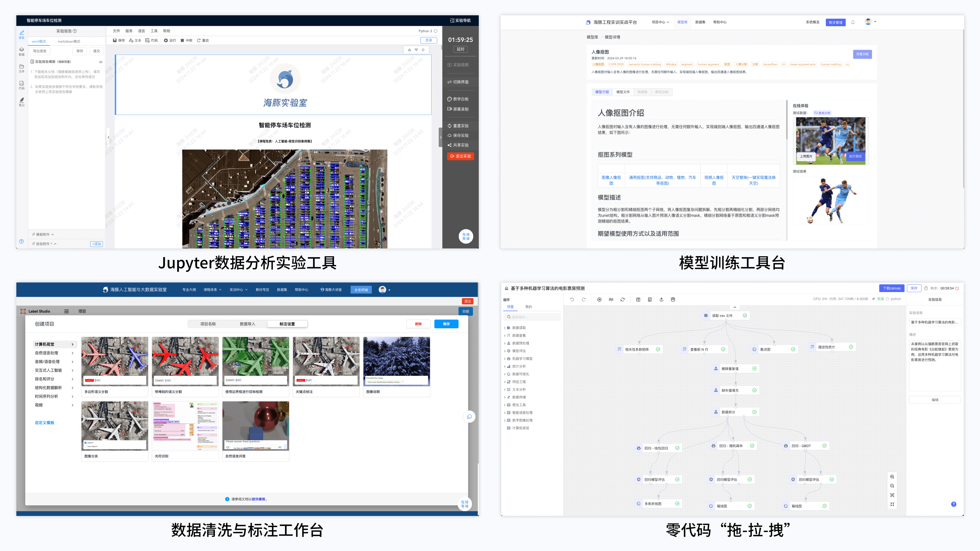This screenshot has height=551, width=980.
Task: Open the 课程体系 dropdown in lab header
Action: pyautogui.click(x=212, y=290)
